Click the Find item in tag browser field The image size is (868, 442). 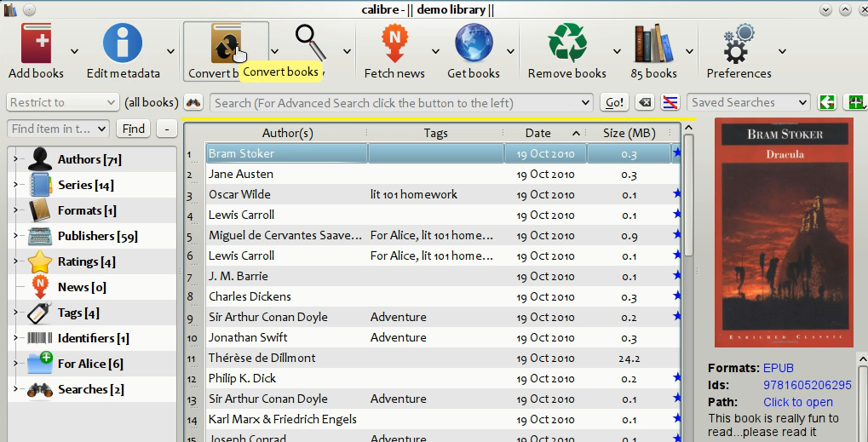(58, 129)
